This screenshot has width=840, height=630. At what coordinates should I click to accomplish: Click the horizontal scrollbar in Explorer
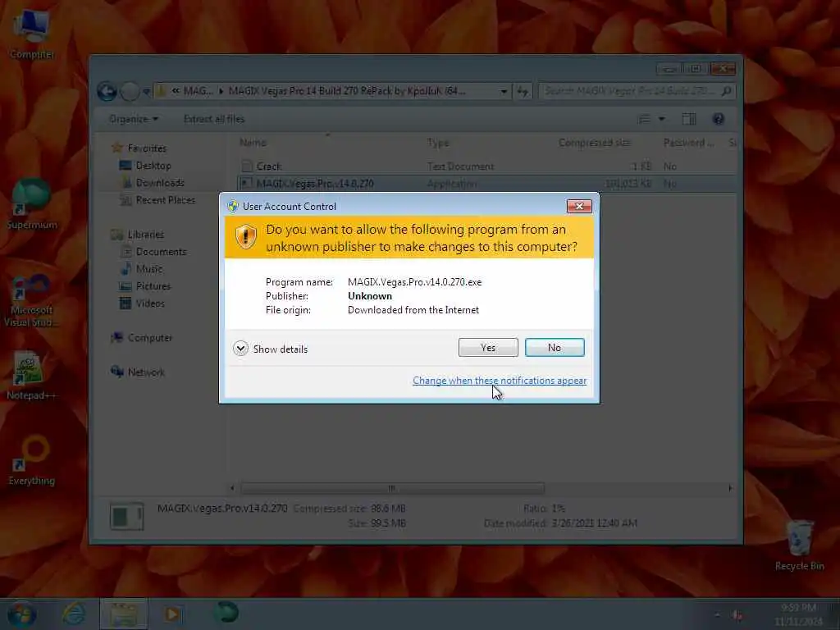click(392, 488)
